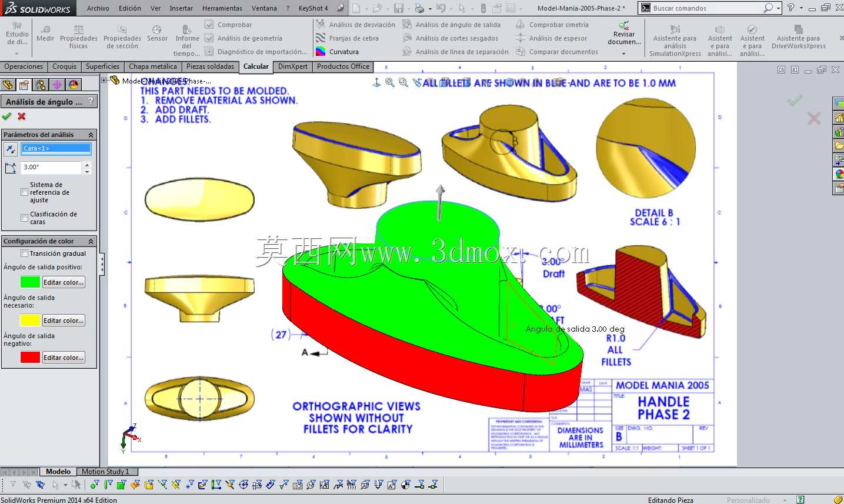Click the Comprobar check icon
The height and width of the screenshot is (504, 844).
(x=209, y=25)
